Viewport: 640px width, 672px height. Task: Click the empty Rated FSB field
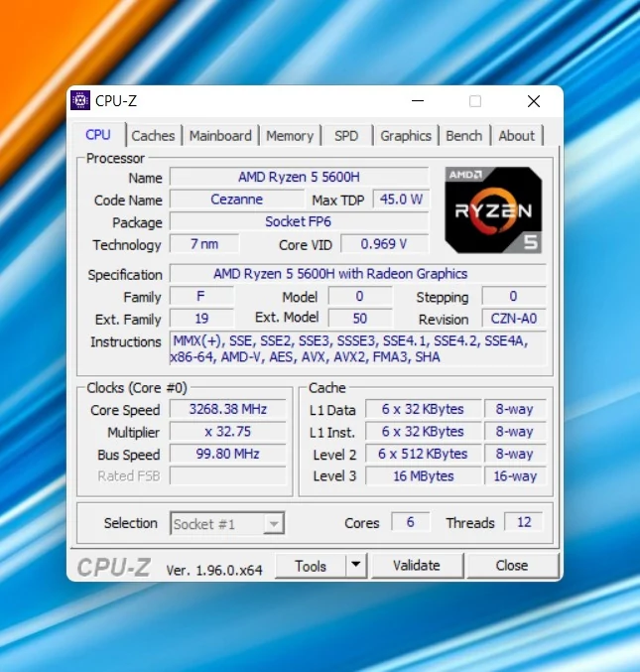pos(227,476)
